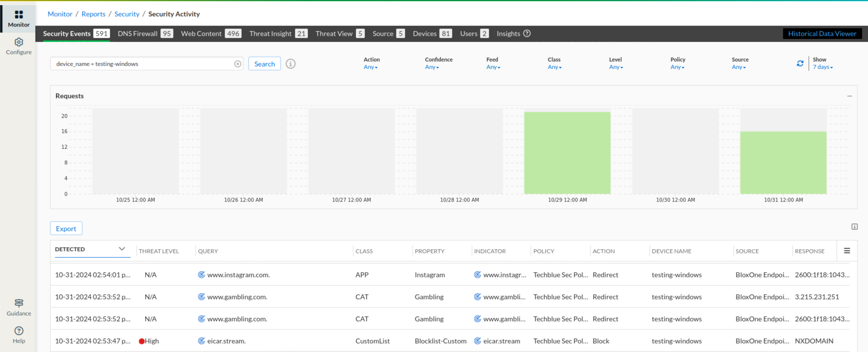Open the Historical Data Viewer
Screen dimensions: 868x352
[x=822, y=34]
